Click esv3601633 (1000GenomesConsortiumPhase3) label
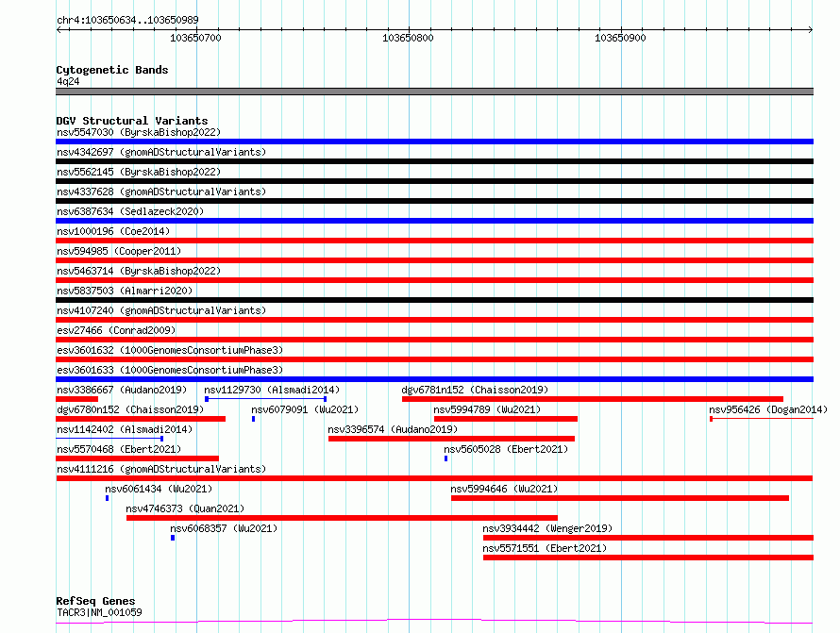The image size is (840, 633). click(170, 370)
